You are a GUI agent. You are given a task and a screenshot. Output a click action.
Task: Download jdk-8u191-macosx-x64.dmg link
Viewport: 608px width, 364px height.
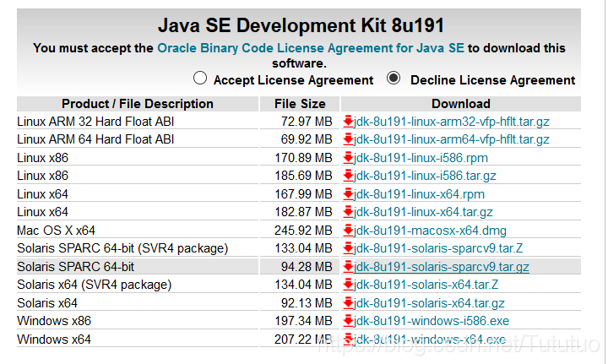(430, 231)
